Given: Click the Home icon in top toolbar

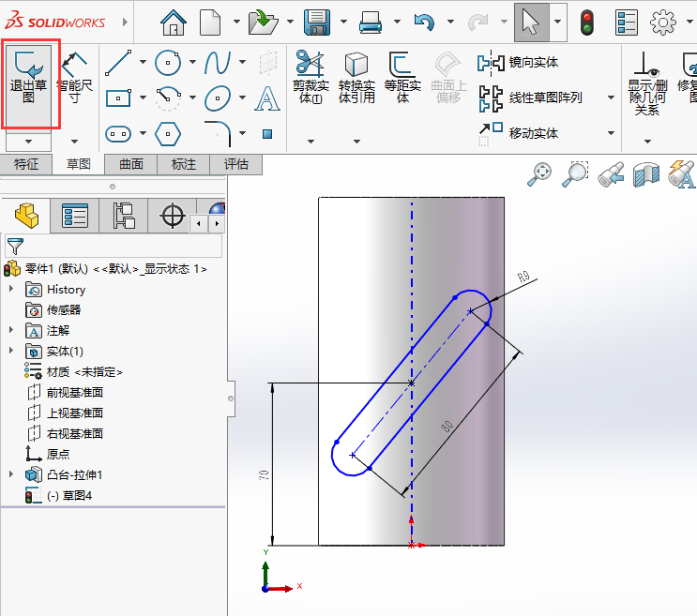Looking at the screenshot, I should pos(174,23).
